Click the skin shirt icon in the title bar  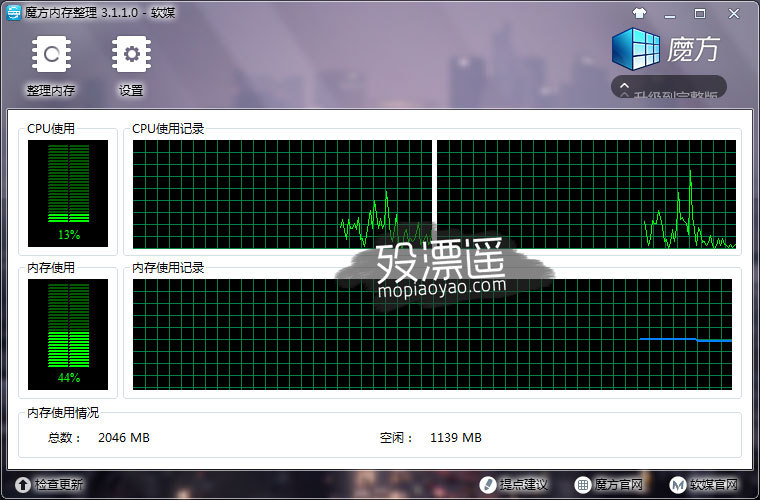(639, 13)
